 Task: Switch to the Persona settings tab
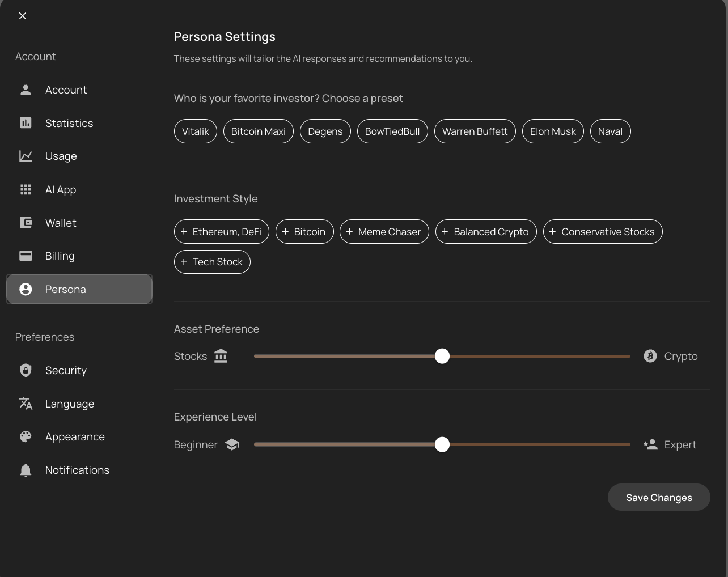pyautogui.click(x=79, y=289)
